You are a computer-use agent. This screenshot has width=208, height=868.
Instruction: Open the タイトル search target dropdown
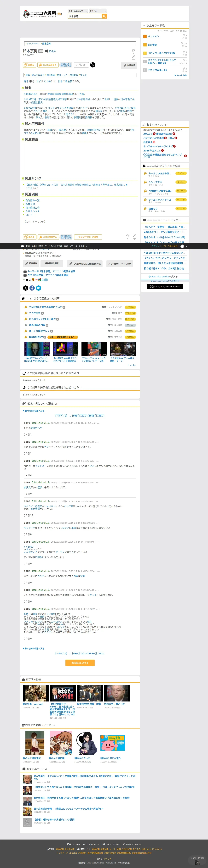(x=98, y=11)
